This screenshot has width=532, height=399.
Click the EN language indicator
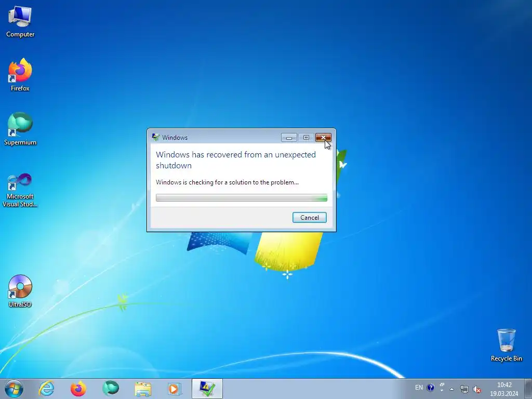[x=419, y=388]
